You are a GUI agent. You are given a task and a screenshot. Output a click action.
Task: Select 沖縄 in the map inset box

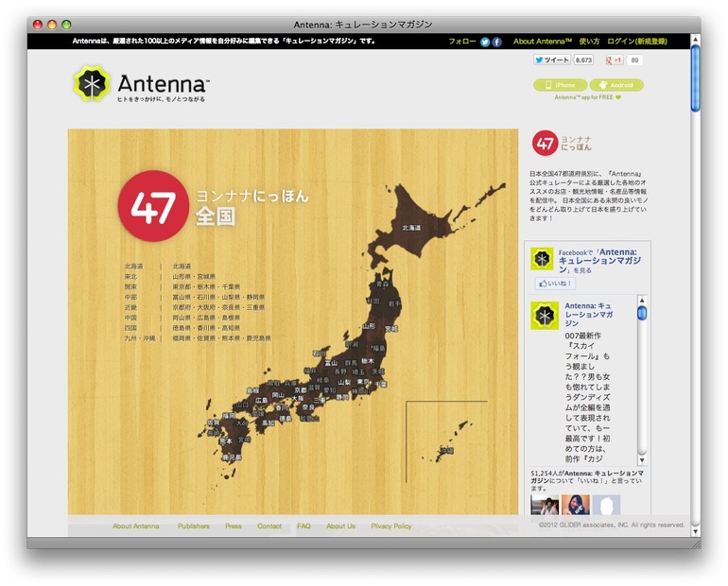[446, 451]
